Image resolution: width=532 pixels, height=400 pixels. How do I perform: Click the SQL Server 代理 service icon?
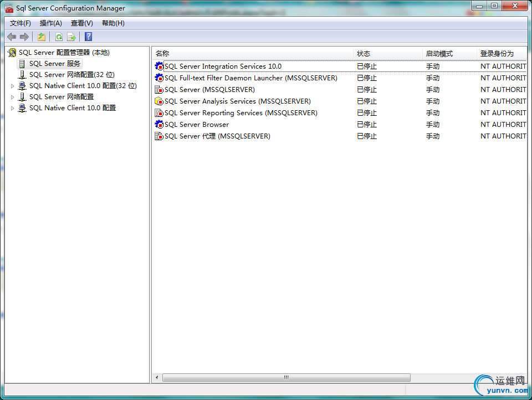159,136
